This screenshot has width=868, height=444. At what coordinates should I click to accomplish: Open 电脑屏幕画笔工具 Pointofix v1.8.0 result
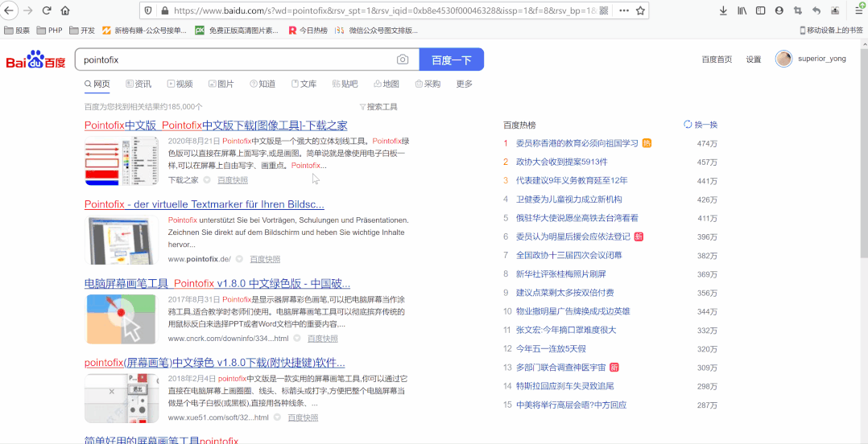pyautogui.click(x=217, y=284)
